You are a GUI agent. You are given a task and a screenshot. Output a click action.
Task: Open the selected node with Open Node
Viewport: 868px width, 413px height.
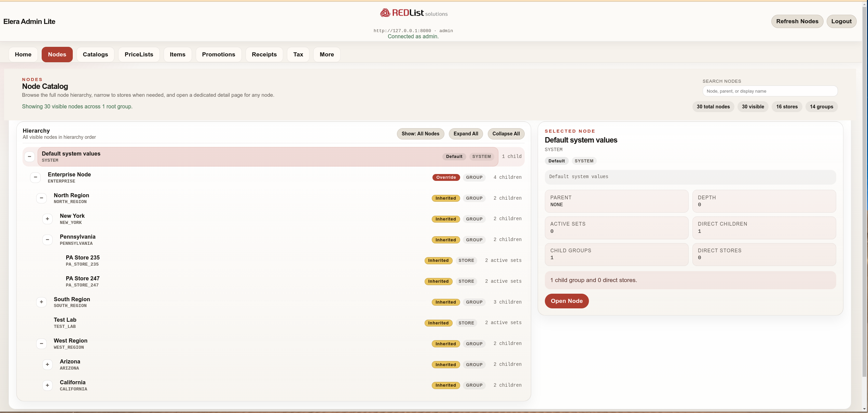click(x=567, y=301)
